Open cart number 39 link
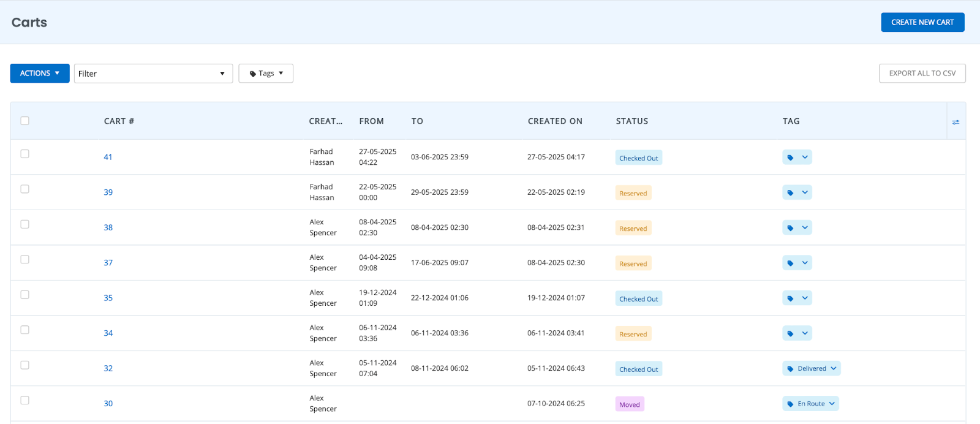This screenshot has width=980, height=424. pos(108,192)
